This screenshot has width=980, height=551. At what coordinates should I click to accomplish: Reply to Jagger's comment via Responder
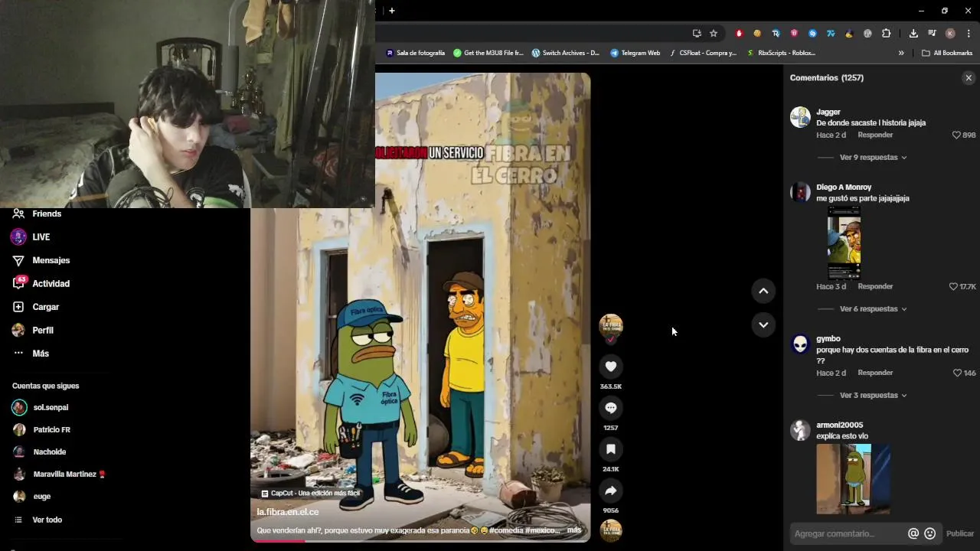(875, 135)
